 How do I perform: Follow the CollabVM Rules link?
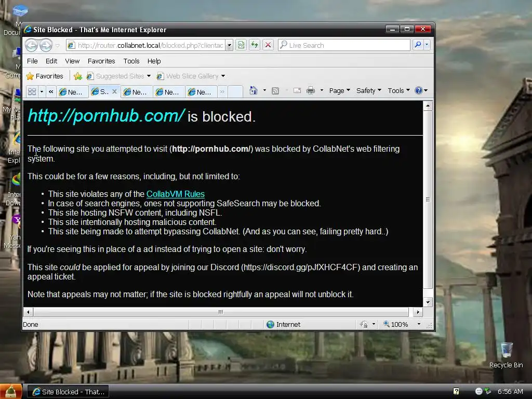tap(176, 194)
